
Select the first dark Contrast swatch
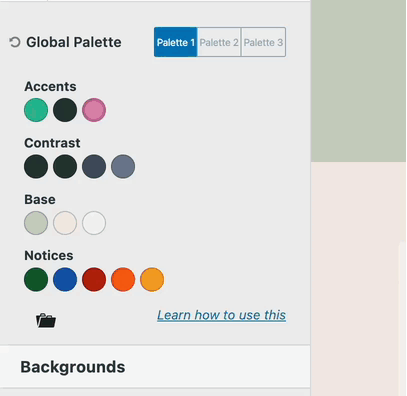click(36, 166)
